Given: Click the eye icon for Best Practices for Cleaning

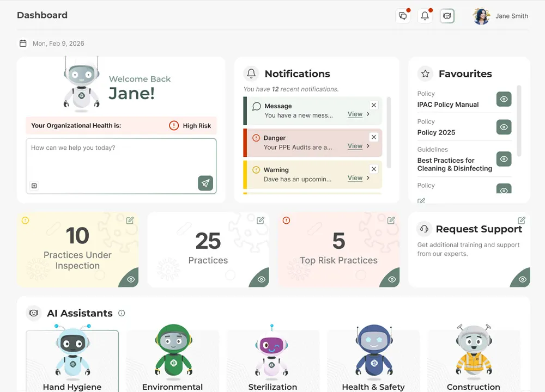Looking at the screenshot, I should (x=504, y=158).
